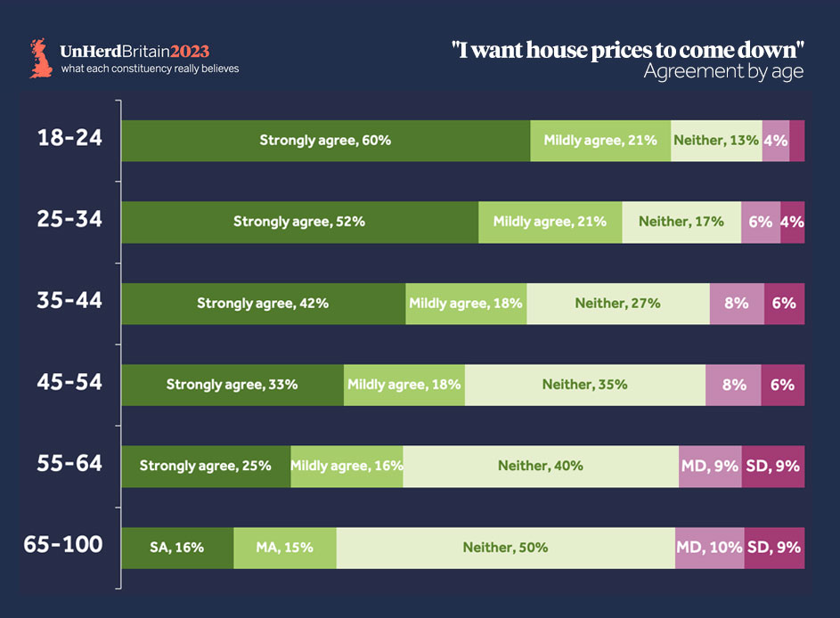
Task: Select the 18-24 age group label
Action: 69,137
